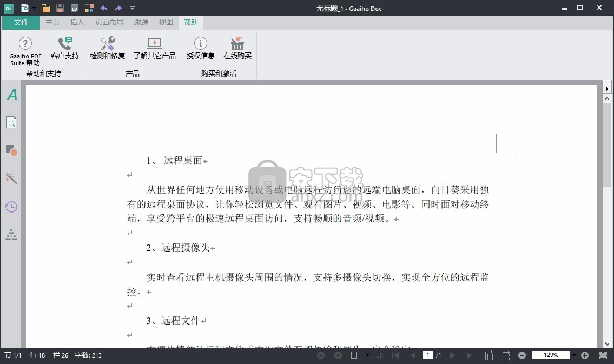Image resolution: width=614 pixels, height=364 pixels.
Task: Open the styles panel with the A icon
Action: pos(12,94)
